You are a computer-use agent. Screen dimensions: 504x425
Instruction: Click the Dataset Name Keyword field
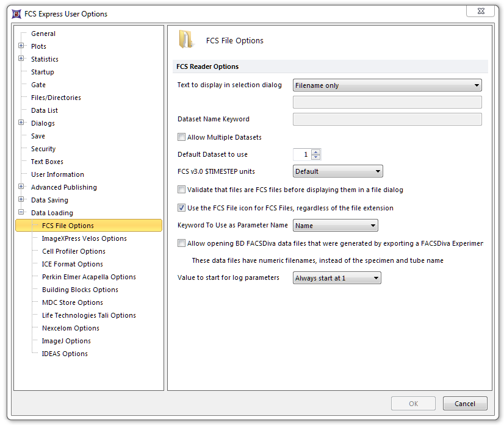387,120
